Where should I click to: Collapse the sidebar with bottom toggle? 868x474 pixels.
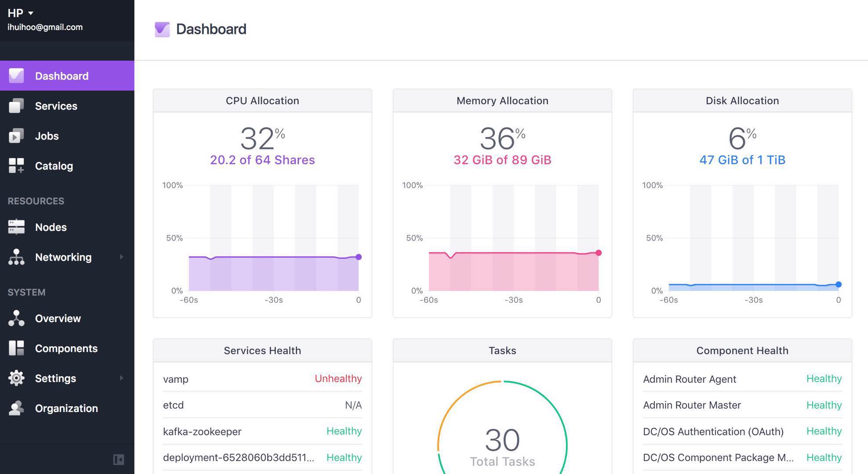(x=118, y=460)
